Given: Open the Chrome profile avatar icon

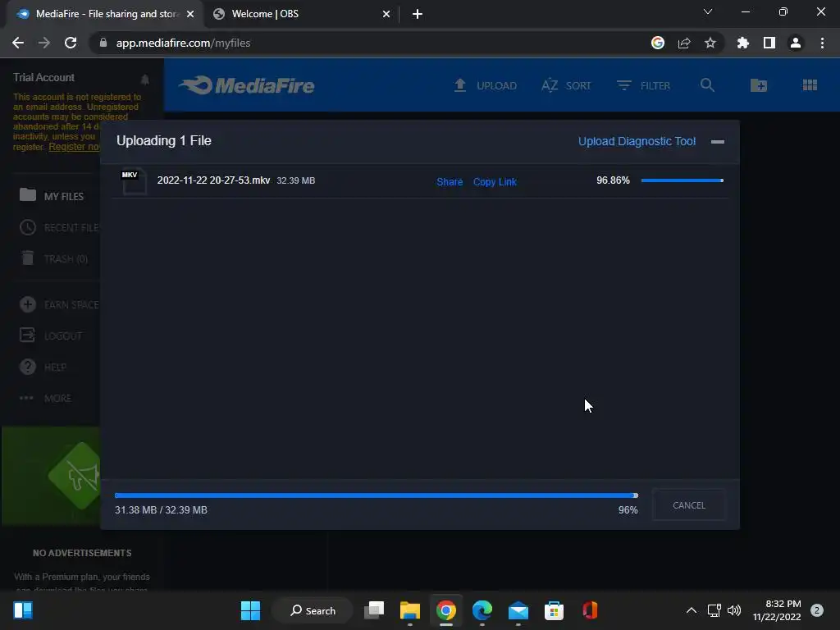Looking at the screenshot, I should pyautogui.click(x=796, y=43).
